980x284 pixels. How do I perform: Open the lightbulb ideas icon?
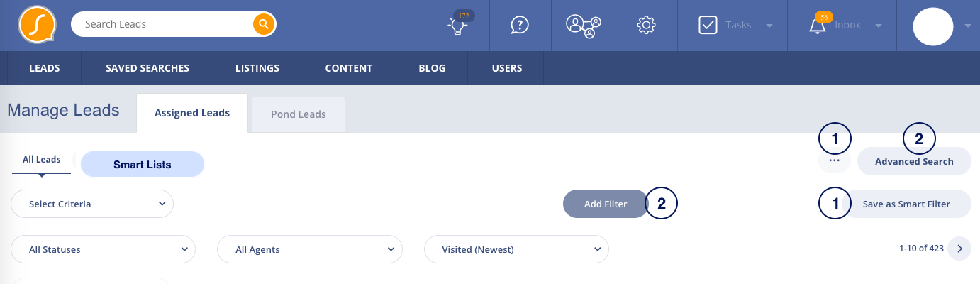pos(457,26)
